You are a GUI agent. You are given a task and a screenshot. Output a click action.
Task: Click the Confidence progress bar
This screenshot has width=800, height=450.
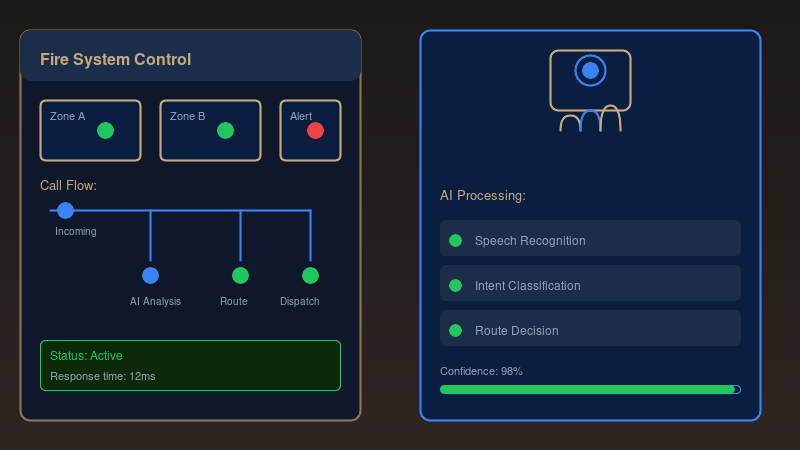(590, 389)
